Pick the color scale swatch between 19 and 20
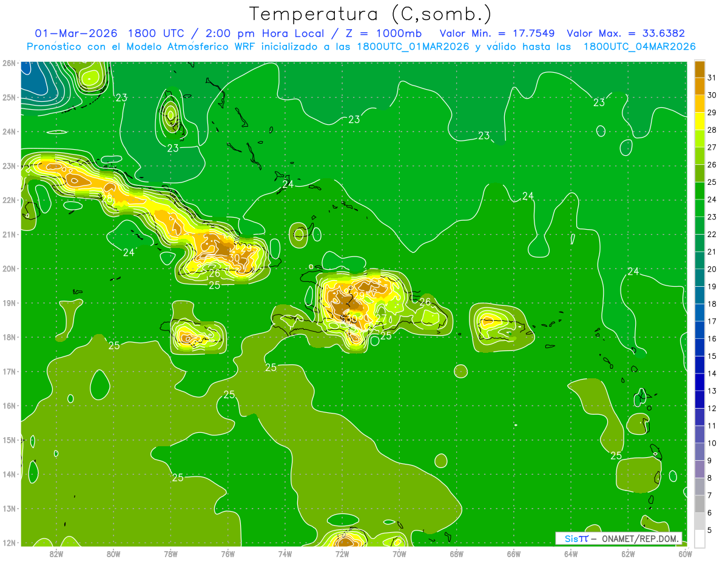The image size is (728, 562). coord(699,278)
